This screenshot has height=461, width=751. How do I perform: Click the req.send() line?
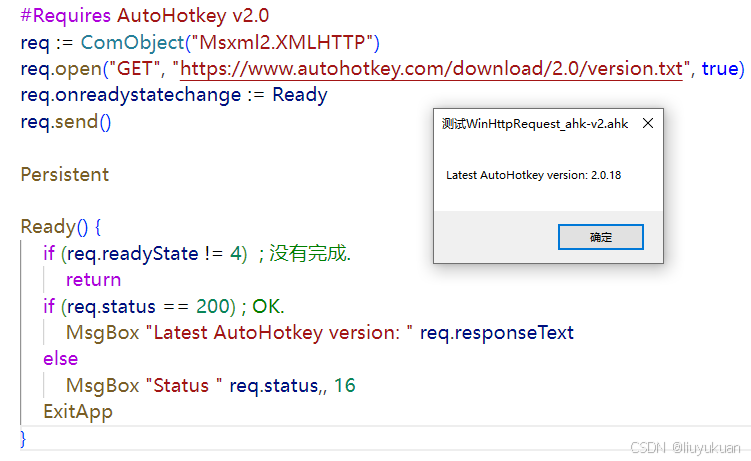(x=66, y=122)
